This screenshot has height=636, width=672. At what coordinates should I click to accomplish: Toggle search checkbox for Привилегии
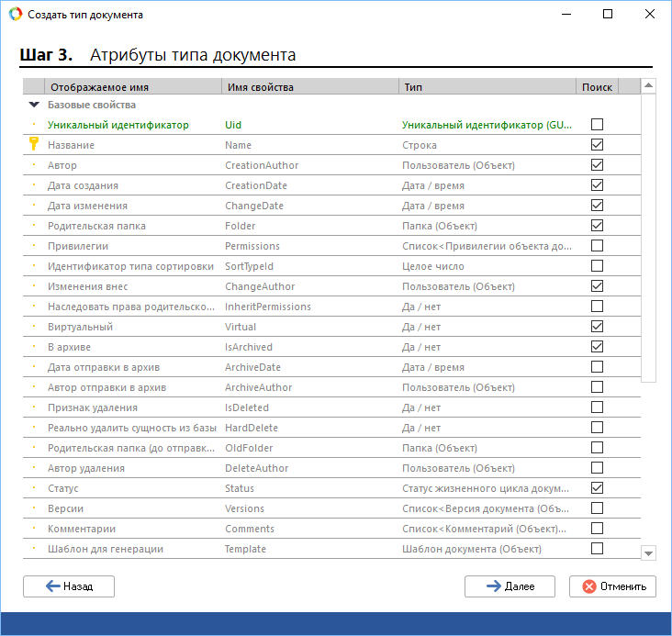point(598,246)
